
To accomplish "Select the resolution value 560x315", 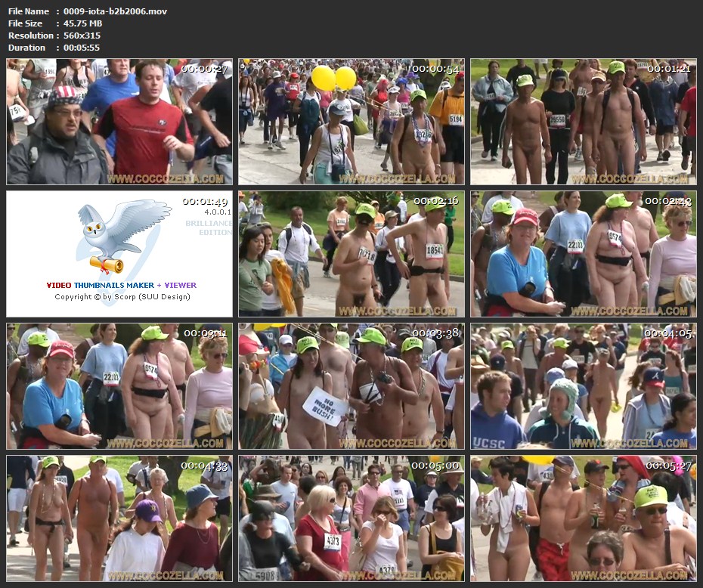I will coord(82,36).
